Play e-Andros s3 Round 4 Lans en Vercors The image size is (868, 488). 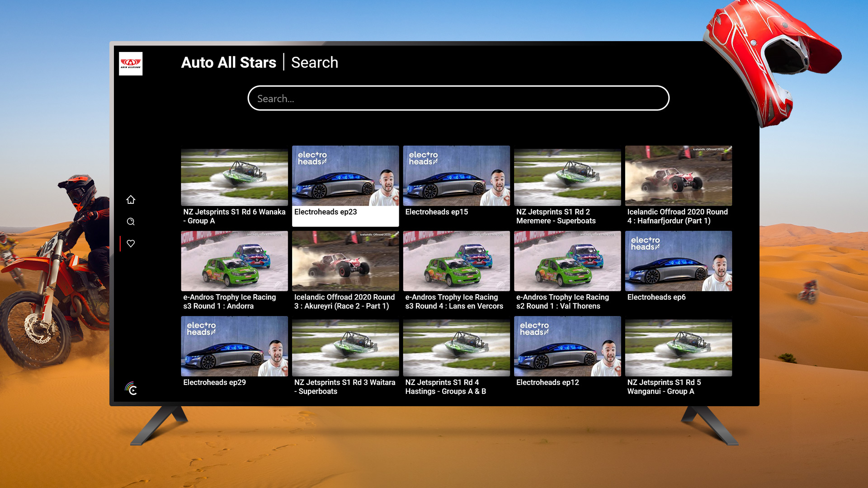pos(456,261)
